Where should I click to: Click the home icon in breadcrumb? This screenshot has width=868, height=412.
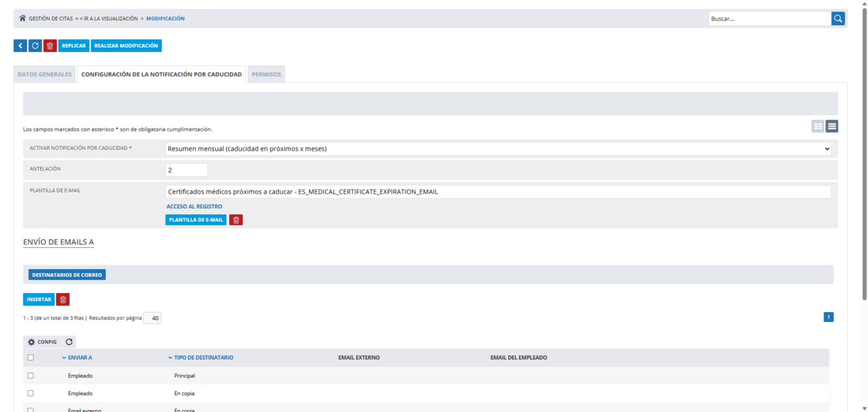23,19
